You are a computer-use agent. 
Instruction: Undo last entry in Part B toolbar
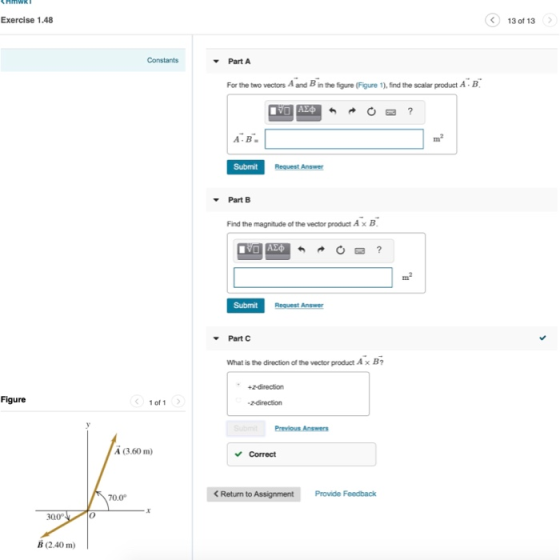301,250
